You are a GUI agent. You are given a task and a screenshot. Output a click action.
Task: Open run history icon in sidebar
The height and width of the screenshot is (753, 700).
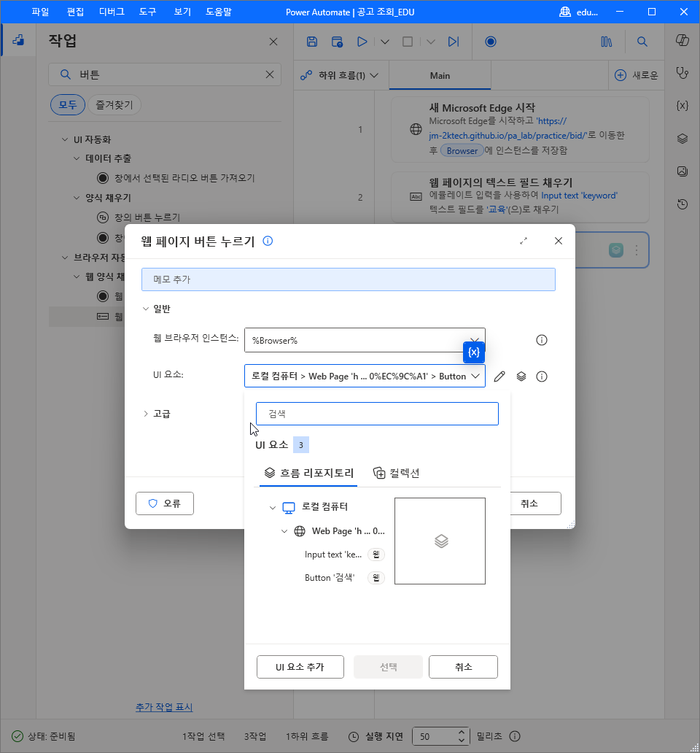pos(682,204)
